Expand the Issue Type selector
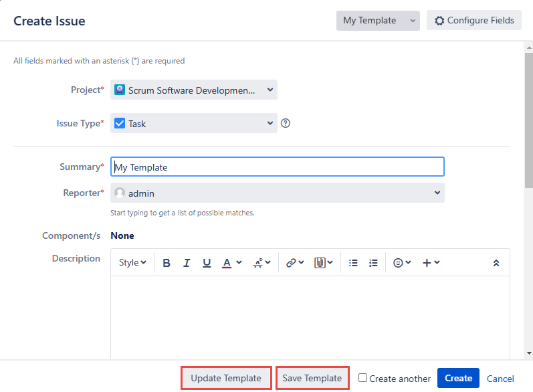 point(194,123)
